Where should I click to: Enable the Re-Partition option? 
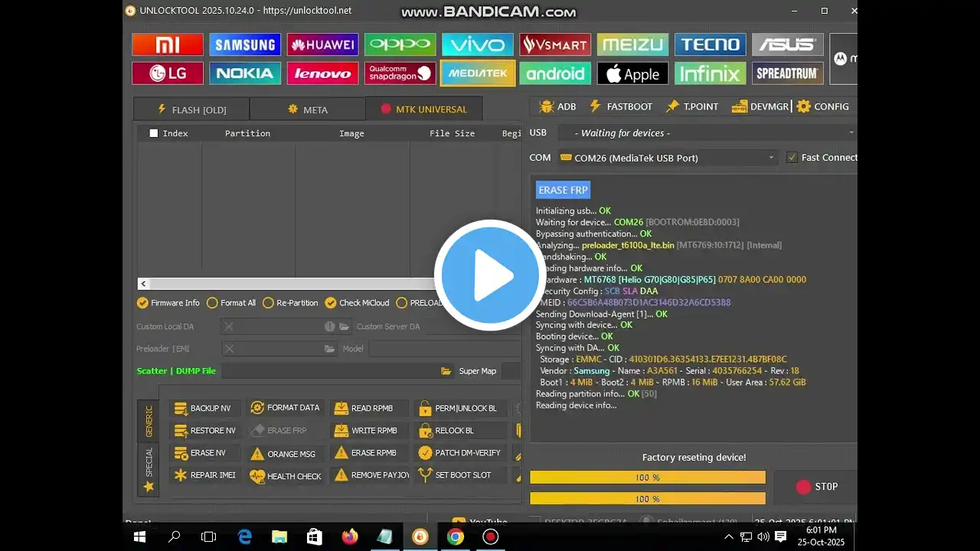click(290, 303)
